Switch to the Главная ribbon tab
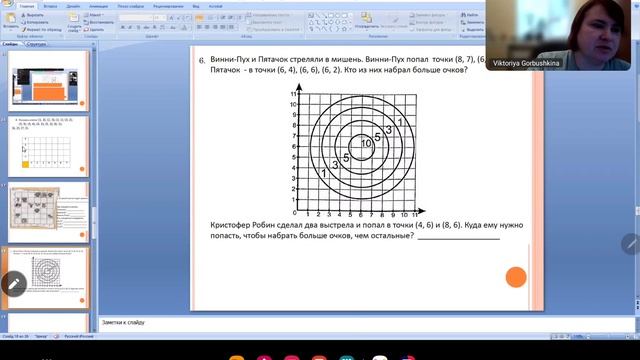 pos(27,7)
